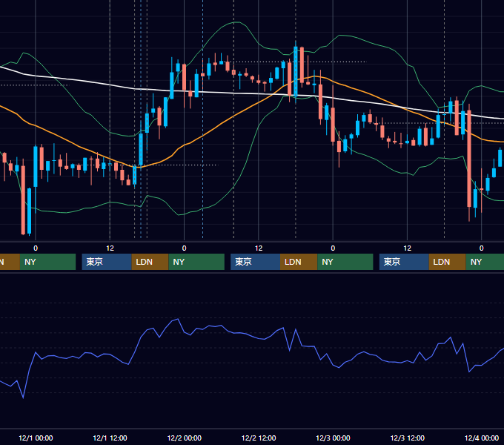The image size is (504, 445).
Task: Select the 東京 session block around 12/3 noon
Action: 404,262
